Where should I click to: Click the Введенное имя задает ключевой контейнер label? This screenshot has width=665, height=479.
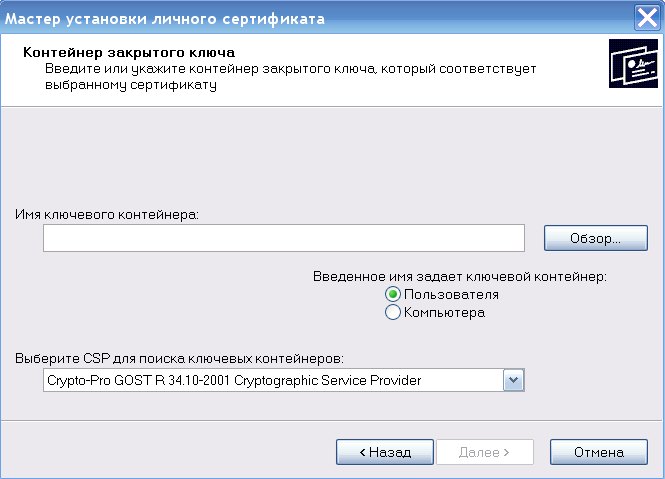[x=460, y=277]
